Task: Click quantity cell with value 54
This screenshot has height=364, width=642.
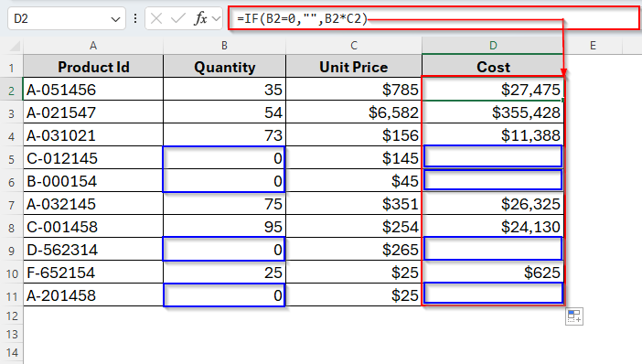Action: 224,112
